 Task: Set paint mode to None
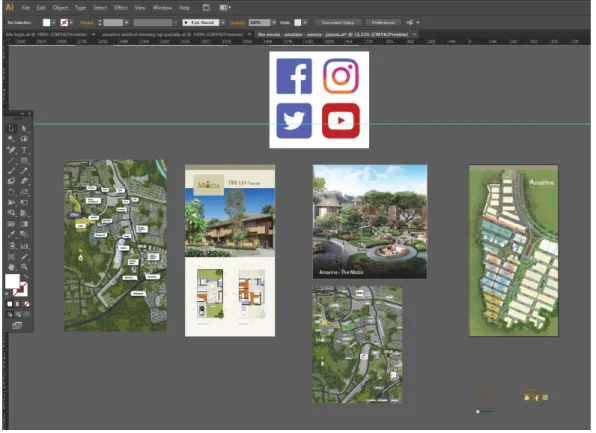click(27, 304)
